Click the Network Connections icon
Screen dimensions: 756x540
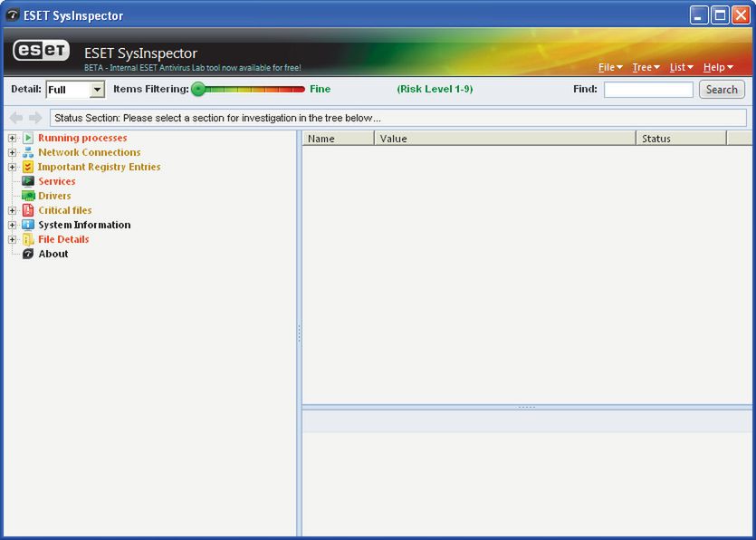pyautogui.click(x=28, y=152)
